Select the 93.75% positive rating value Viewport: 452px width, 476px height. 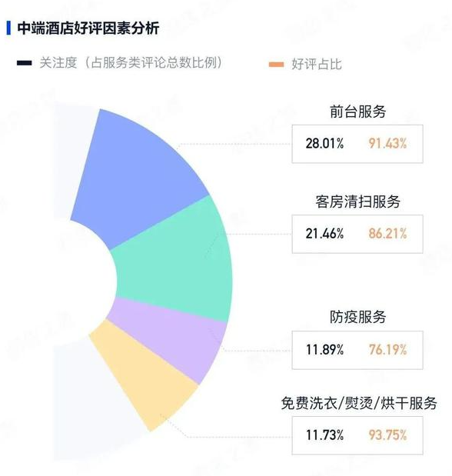(x=387, y=435)
